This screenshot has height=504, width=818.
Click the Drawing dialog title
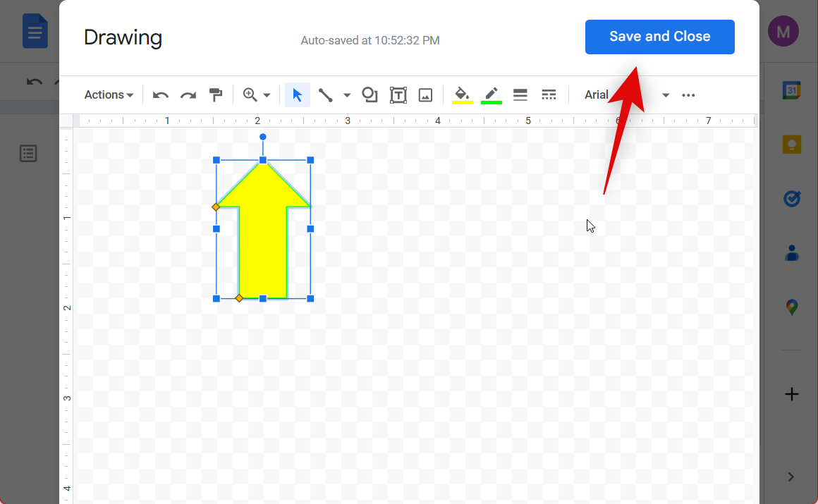pos(123,37)
